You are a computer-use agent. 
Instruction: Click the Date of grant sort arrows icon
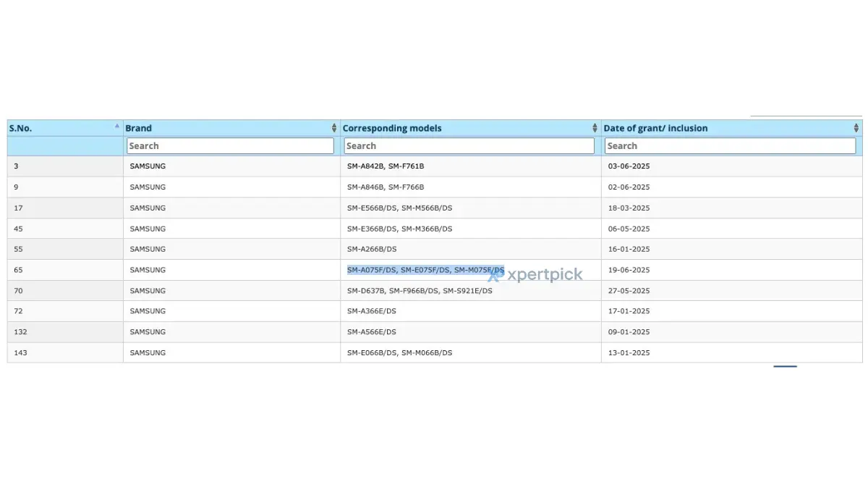(856, 128)
